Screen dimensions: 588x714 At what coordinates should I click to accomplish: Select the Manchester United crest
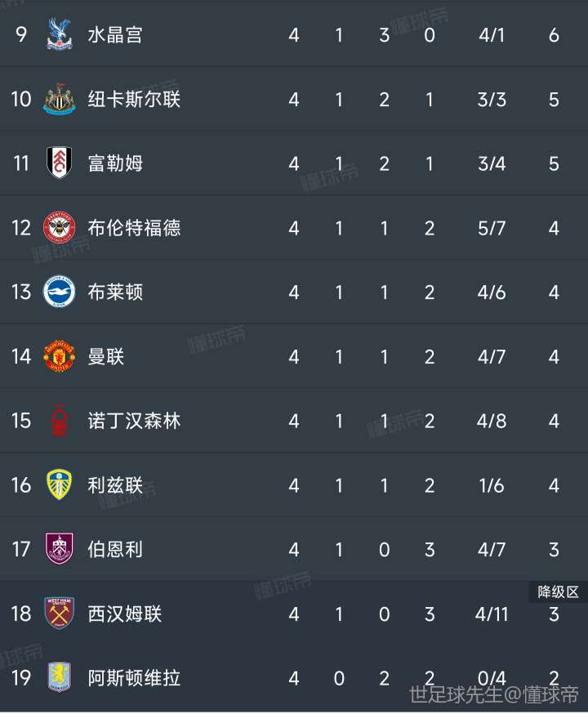[x=59, y=356]
